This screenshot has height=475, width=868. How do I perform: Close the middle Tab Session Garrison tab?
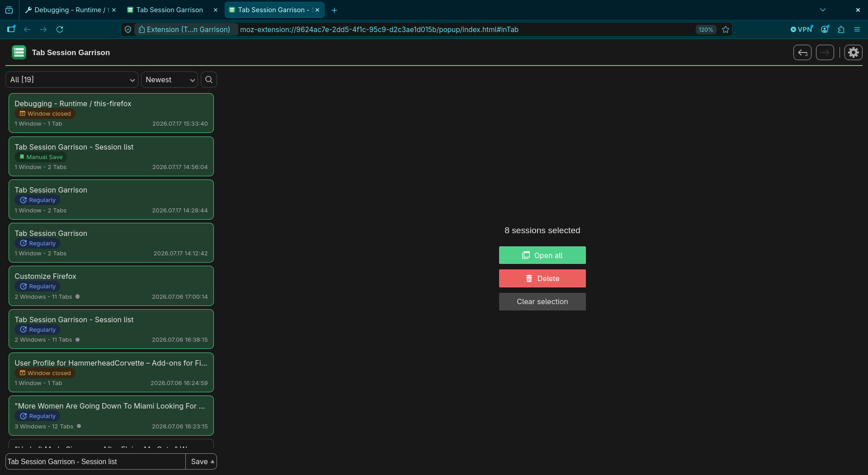215,10
